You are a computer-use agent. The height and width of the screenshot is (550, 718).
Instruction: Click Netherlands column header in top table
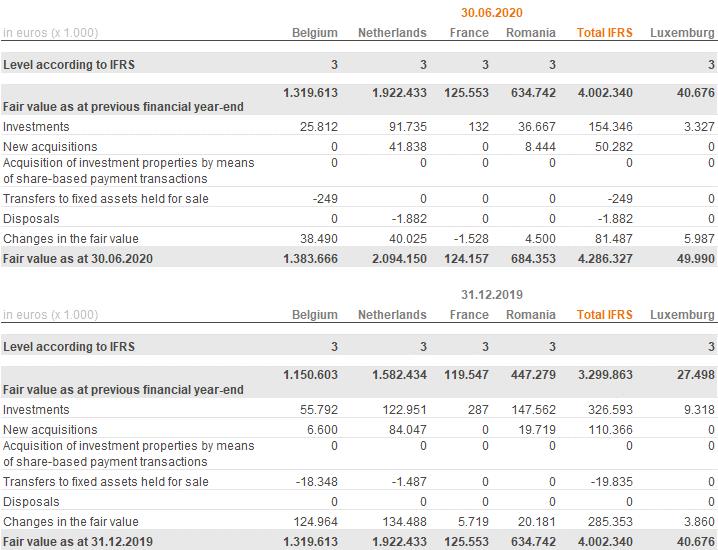pyautogui.click(x=392, y=33)
